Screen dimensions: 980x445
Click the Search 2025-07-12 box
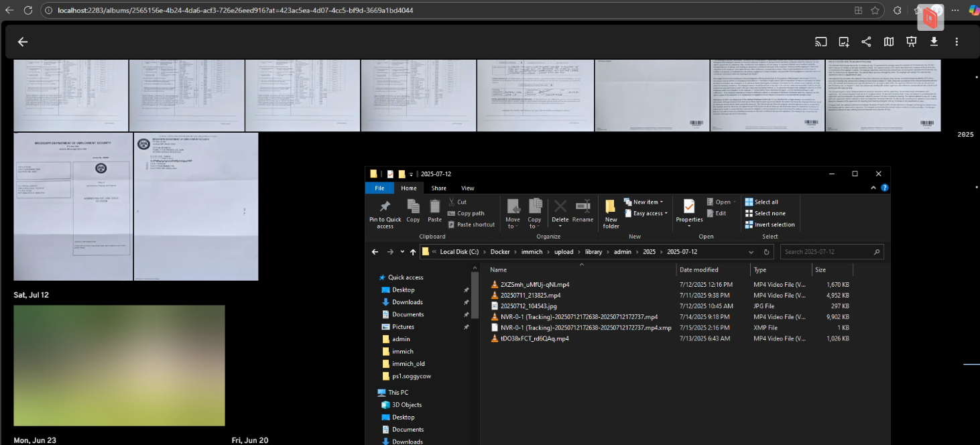(x=826, y=252)
